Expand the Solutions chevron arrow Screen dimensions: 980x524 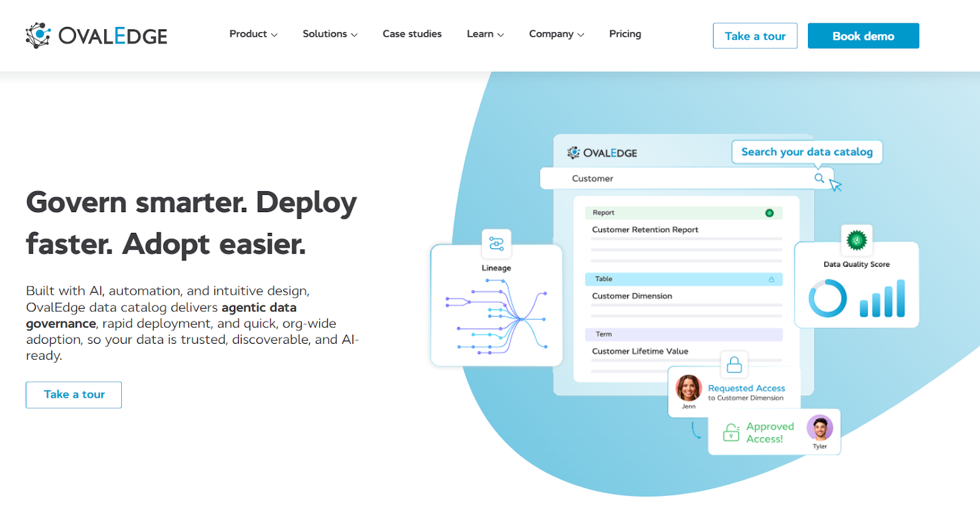(354, 35)
